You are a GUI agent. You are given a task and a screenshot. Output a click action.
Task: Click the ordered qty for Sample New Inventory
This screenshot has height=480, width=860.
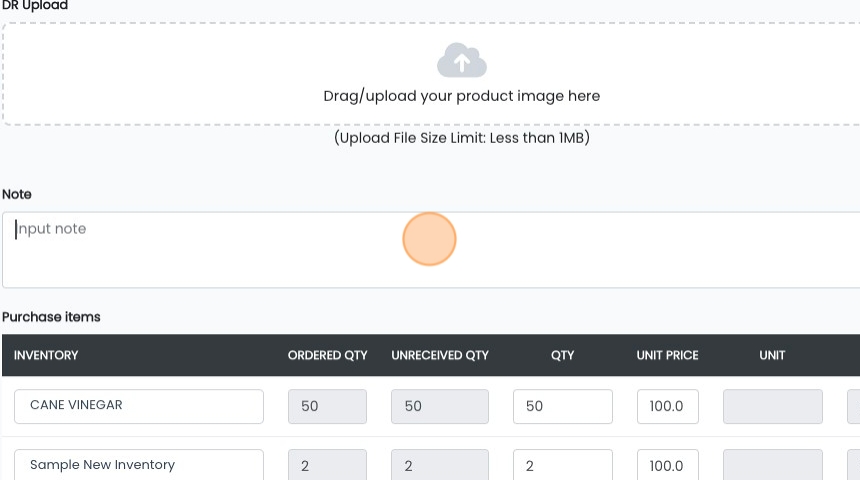click(x=327, y=465)
